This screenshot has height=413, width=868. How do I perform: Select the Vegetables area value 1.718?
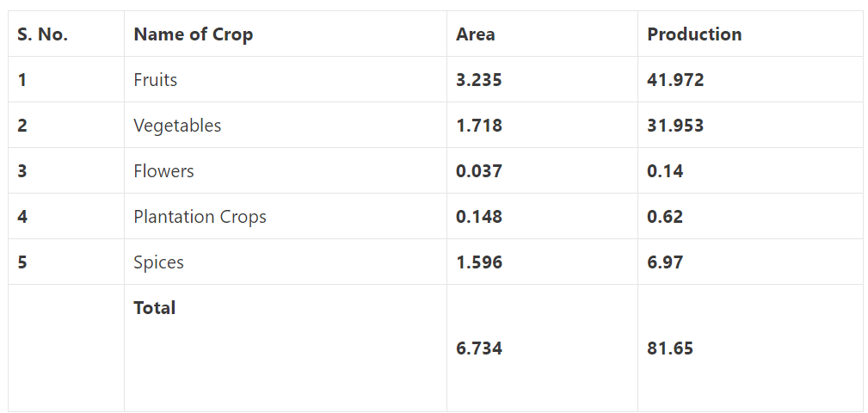click(x=479, y=126)
